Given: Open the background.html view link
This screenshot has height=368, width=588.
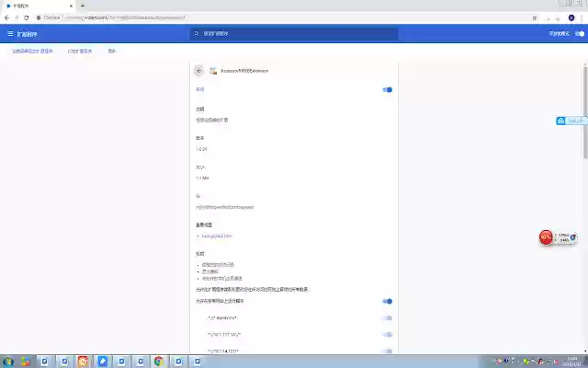Looking at the screenshot, I should 217,236.
